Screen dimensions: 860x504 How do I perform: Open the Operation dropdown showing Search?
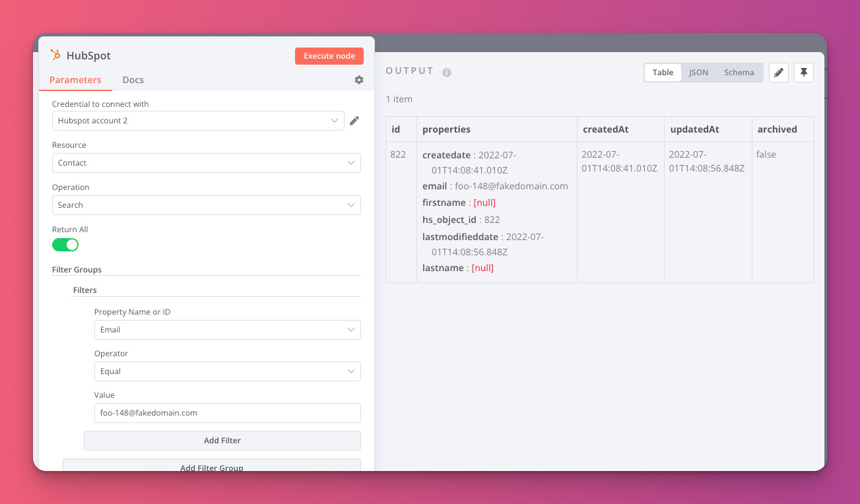tap(207, 205)
